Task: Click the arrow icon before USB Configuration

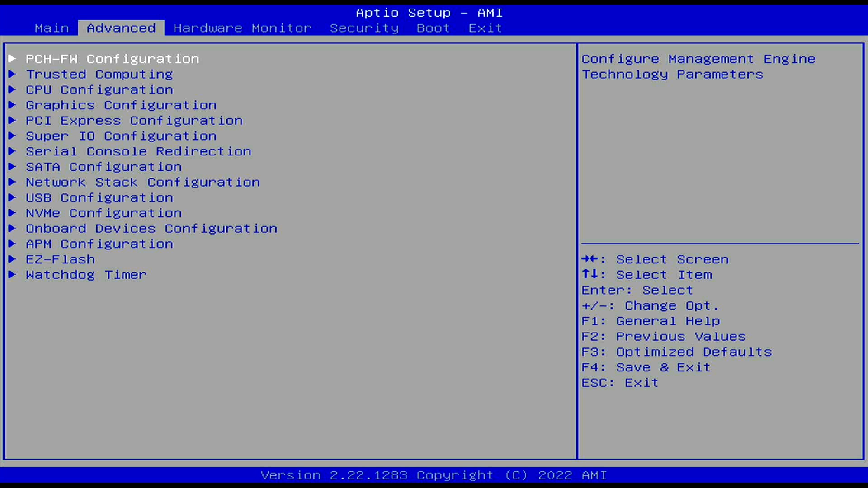Action: point(12,197)
